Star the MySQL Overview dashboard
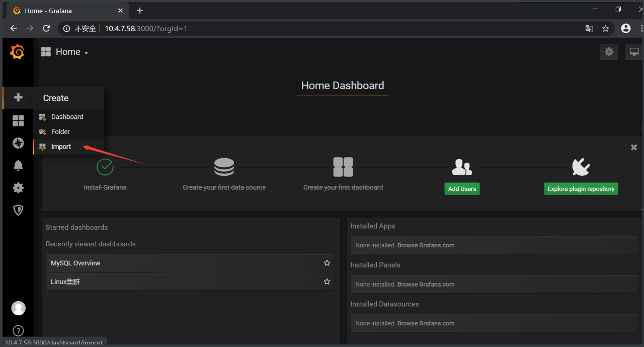 pos(327,263)
